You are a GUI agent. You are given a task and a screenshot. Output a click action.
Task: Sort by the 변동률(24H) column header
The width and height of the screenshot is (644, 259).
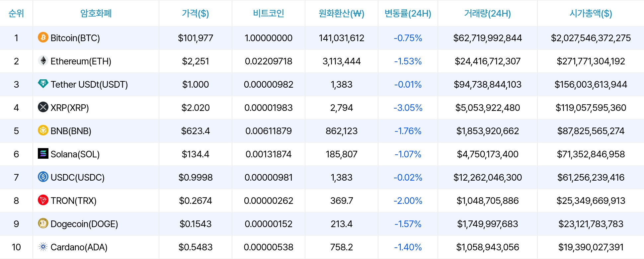408,13
